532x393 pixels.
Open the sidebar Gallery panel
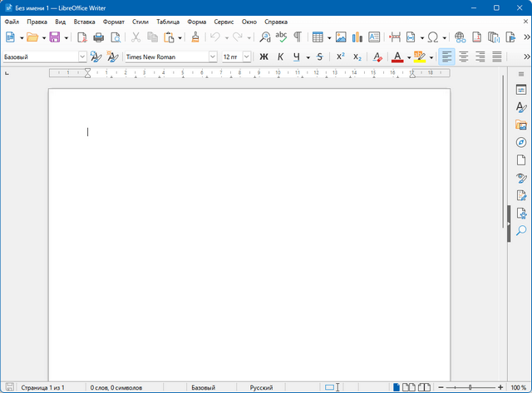tap(521, 125)
